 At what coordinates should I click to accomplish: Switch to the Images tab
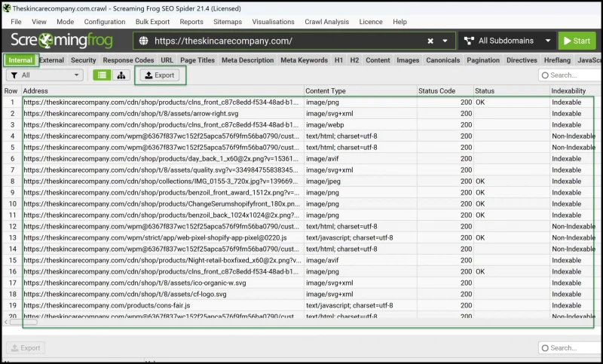(408, 60)
